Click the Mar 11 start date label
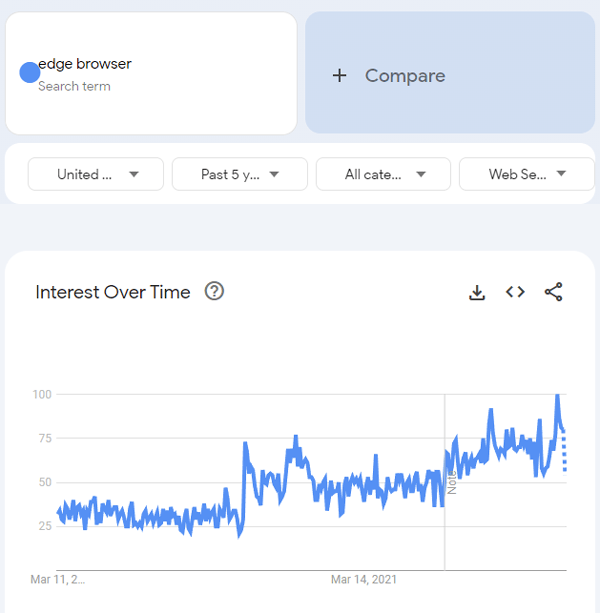The height and width of the screenshot is (613, 600). coord(58,579)
